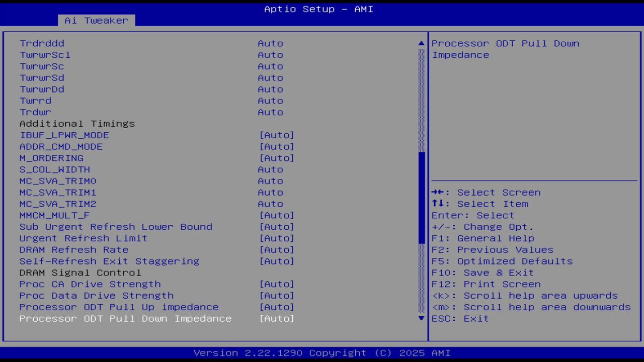
Task: Select highlighted Processor ODT Pull Down Impedance label
Action: 125,319
